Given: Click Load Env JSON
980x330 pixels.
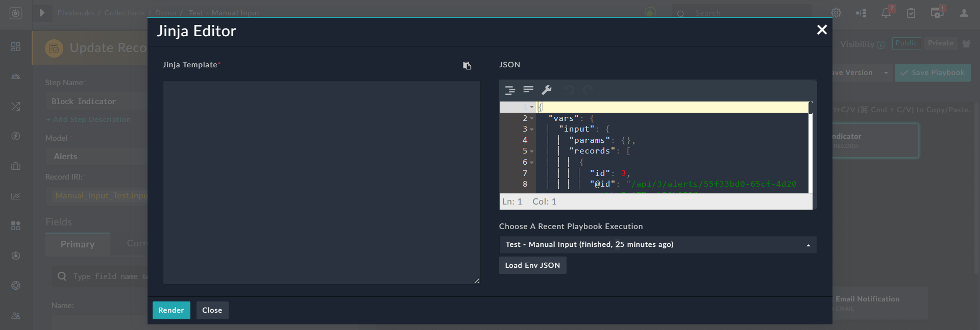Looking at the screenshot, I should click(x=532, y=265).
